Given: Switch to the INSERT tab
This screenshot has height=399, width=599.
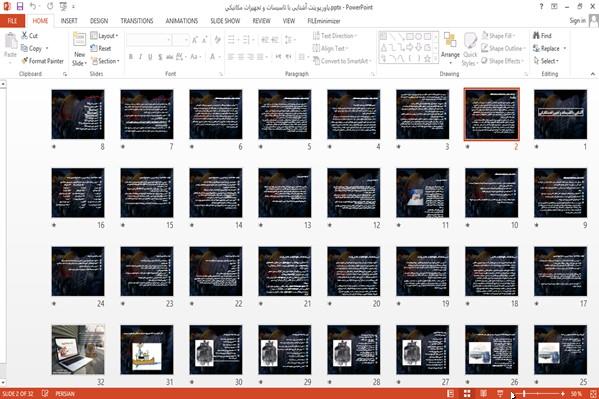Looking at the screenshot, I should 69,21.
